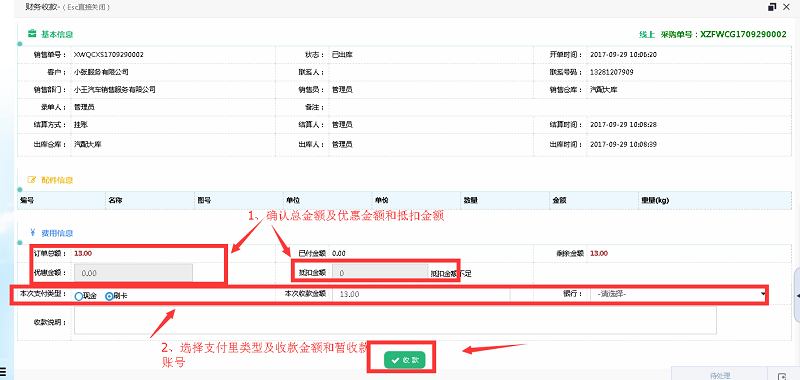Click the green 收款 button
Screen dimensions: 800x380
click(x=404, y=360)
